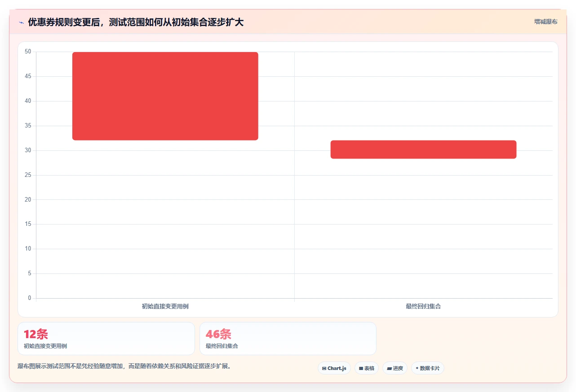Select the 表格 tag chip
The width and height of the screenshot is (576, 392).
pyautogui.click(x=366, y=368)
